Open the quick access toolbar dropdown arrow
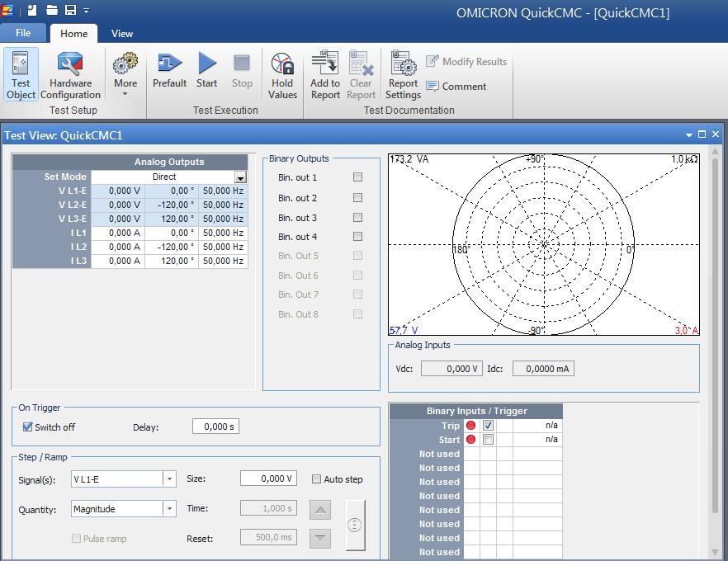728x561 pixels. [x=87, y=10]
